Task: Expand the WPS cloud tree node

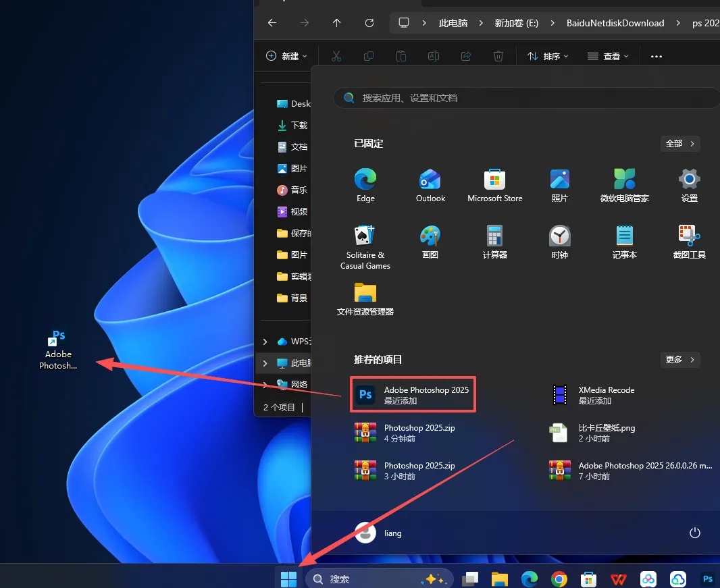Action: click(265, 342)
